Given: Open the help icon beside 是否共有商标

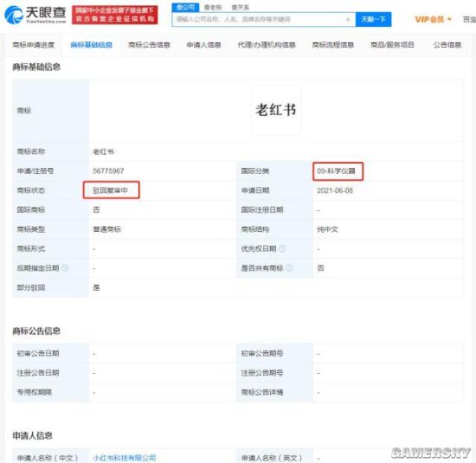Looking at the screenshot, I should pos(289,267).
